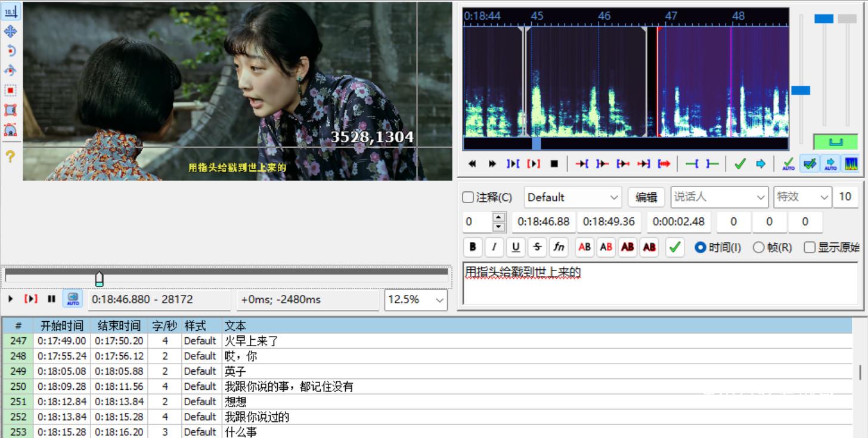
Task: Open the 12.5% video zoom dropdown
Action: pos(416,300)
